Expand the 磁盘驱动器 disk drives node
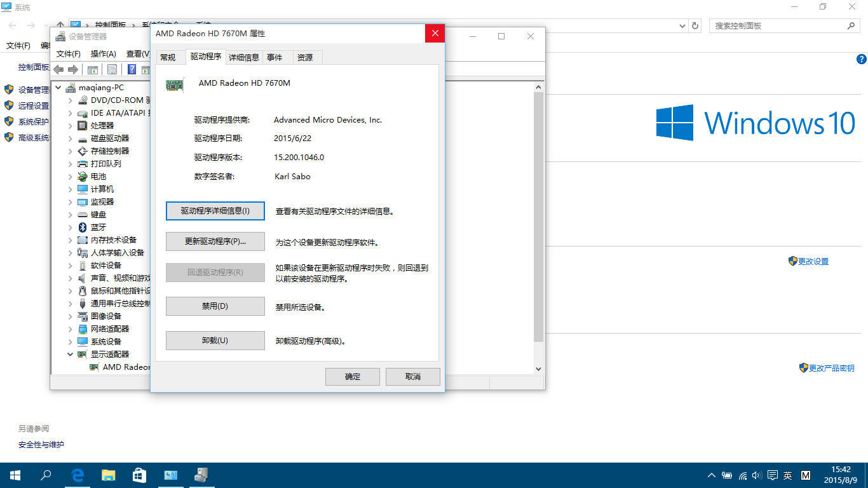This screenshot has height=488, width=868. point(71,139)
